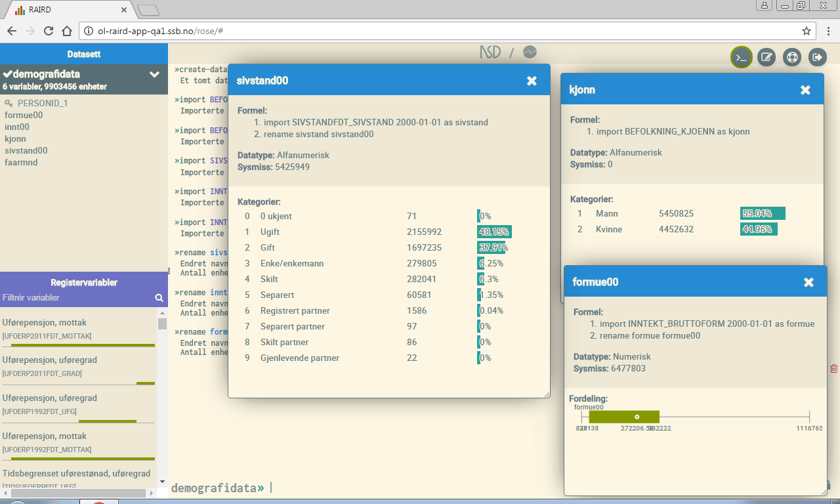The image size is (840, 504).
Task: Reload the page with browser refresh icon
Action: coord(49,31)
